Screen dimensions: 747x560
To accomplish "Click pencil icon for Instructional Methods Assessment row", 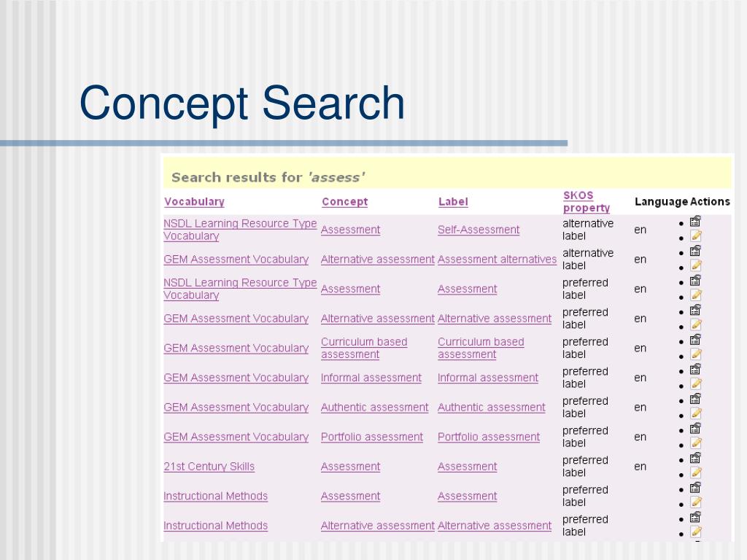I will tap(695, 502).
